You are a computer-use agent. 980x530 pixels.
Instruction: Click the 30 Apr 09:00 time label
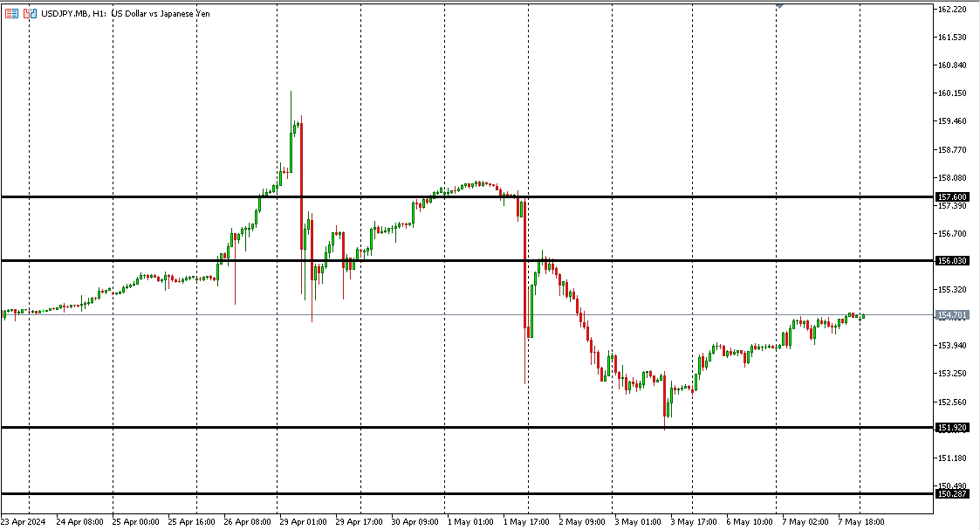[x=415, y=522]
